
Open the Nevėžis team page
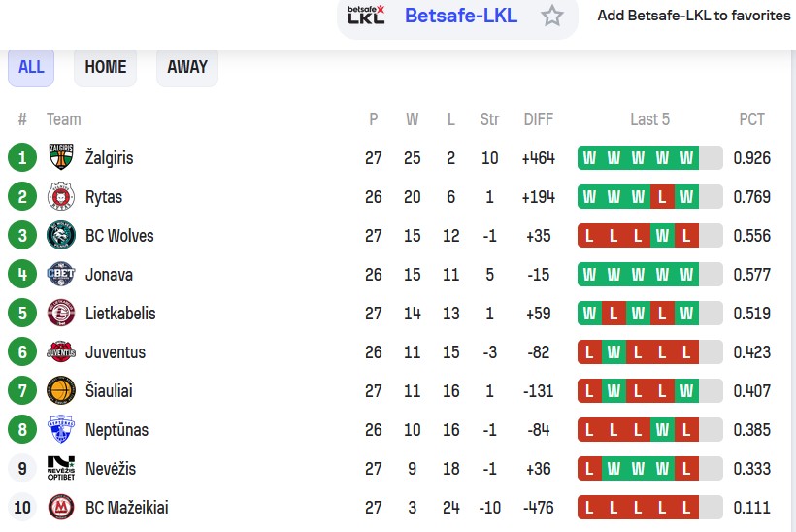pos(110,468)
